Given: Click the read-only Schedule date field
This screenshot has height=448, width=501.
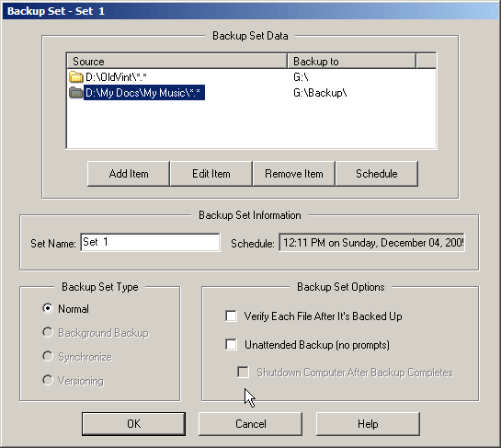Looking at the screenshot, I should pyautogui.click(x=371, y=242).
